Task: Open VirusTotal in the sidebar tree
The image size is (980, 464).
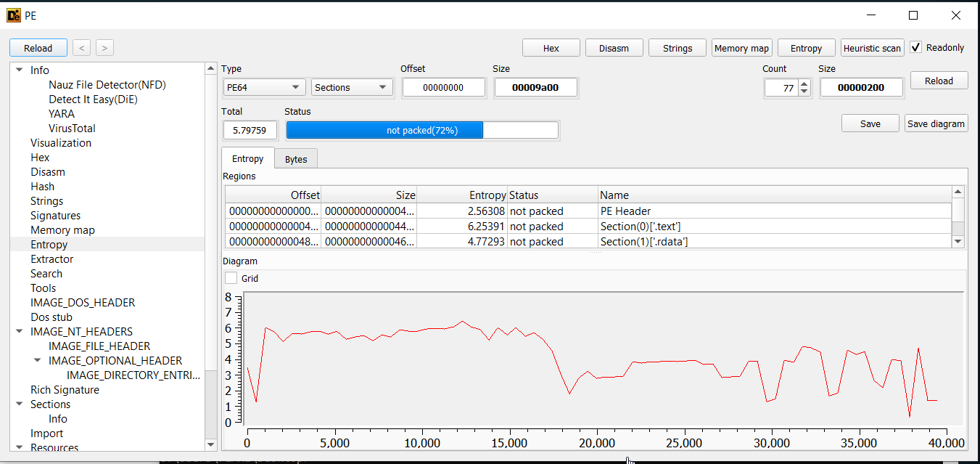Action: click(72, 129)
